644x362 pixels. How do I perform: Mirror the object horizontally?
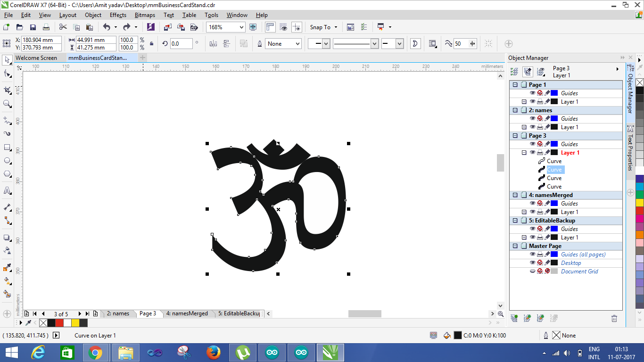[x=213, y=44]
